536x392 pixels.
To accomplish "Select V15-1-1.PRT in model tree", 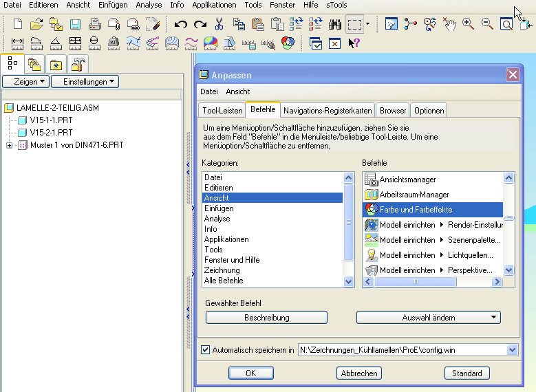I will (51, 120).
